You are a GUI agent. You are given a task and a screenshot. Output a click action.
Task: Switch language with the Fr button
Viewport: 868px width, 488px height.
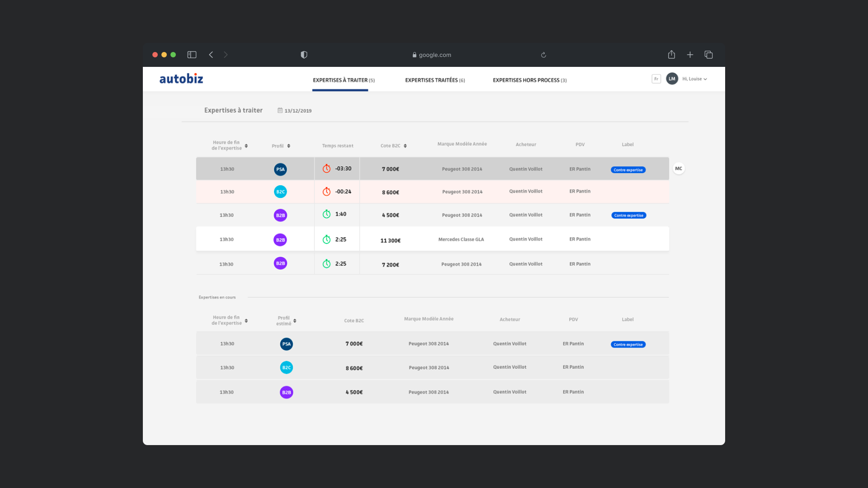point(656,79)
